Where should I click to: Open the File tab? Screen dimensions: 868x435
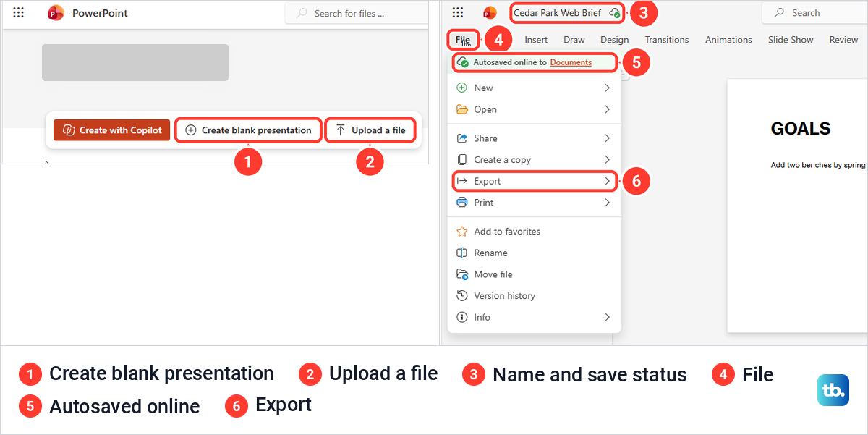click(x=462, y=40)
